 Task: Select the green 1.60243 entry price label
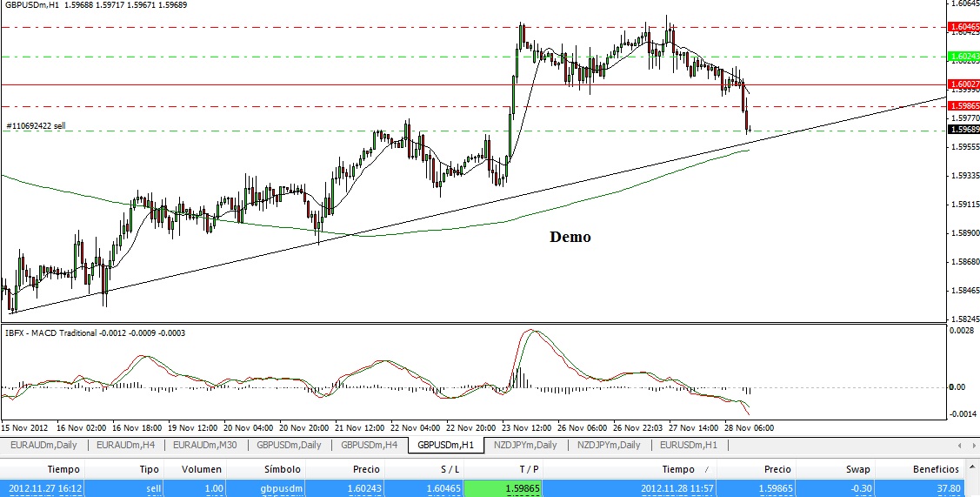963,57
